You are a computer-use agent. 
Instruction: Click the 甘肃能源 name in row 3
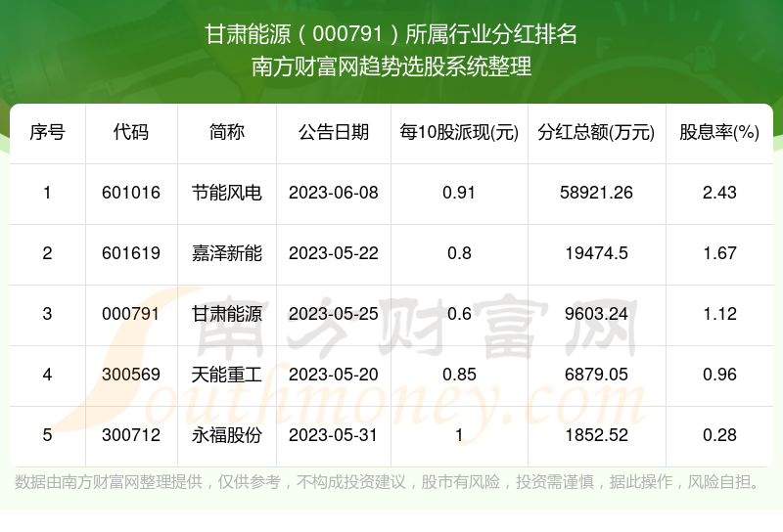tap(227, 314)
